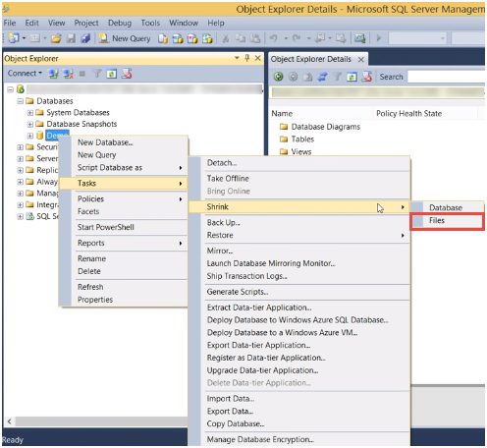Click the Activity Monitor icon
This screenshot has height=448, width=487.
[x=359, y=38]
